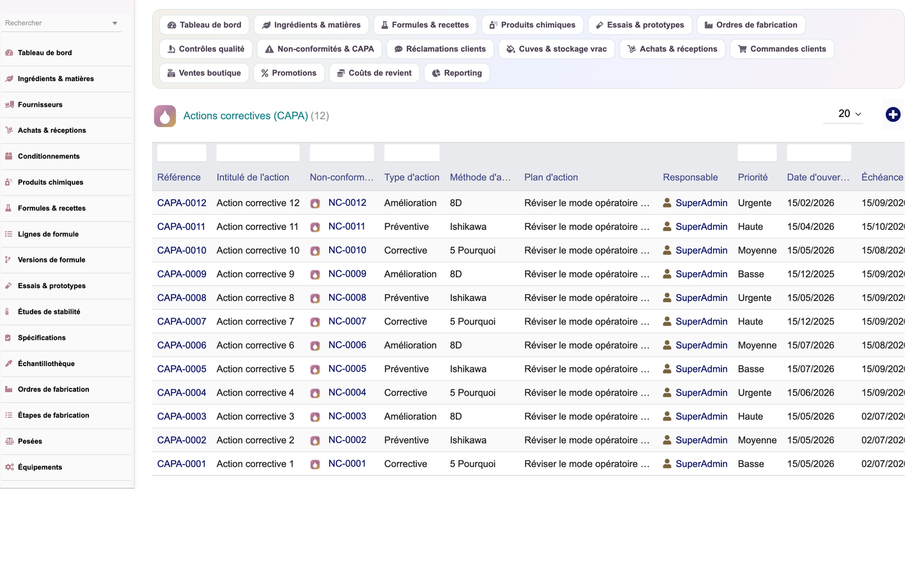Screen dimensions: 924x577
Task: Click 'Ishikawa' method in CAPA-0005 row
Action: click(468, 369)
